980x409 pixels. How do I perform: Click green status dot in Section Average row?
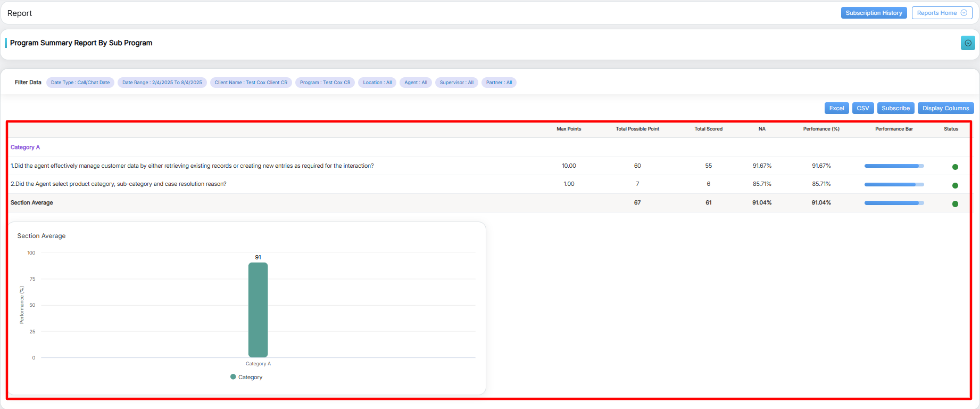955,204
